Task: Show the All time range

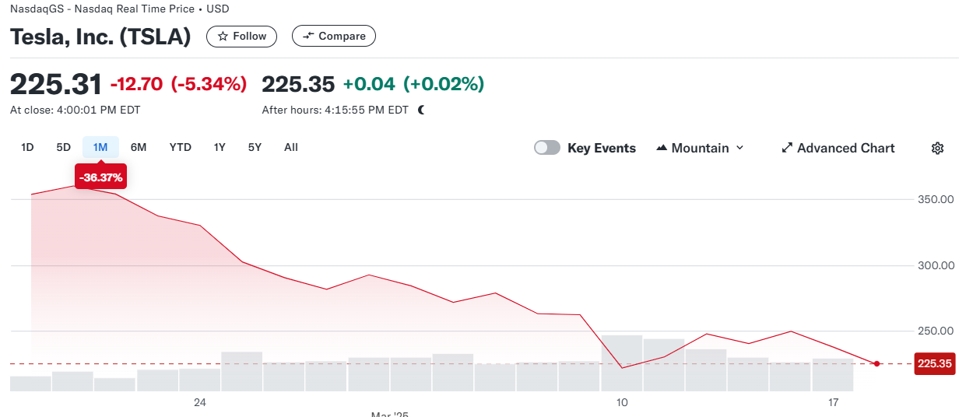Action: 291,147
